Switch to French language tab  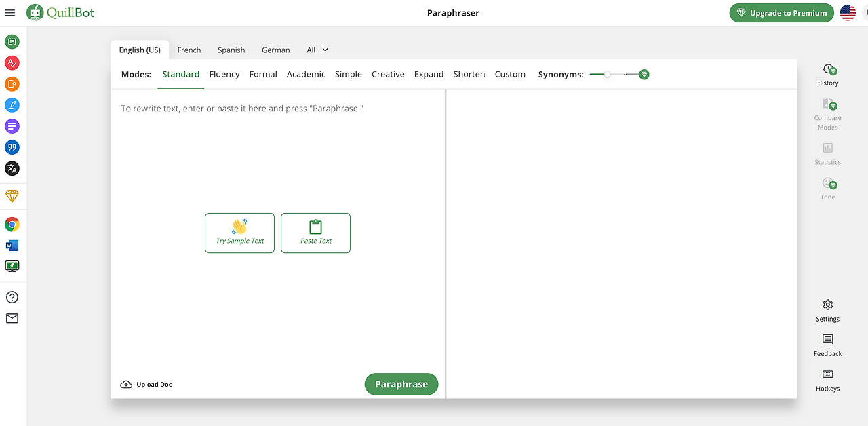(x=189, y=50)
